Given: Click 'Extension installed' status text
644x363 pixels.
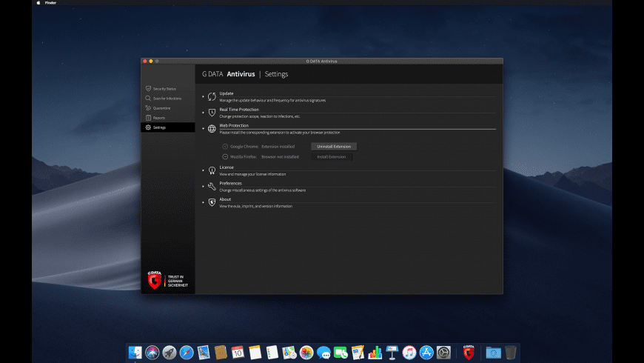Looking at the screenshot, I should point(278,147).
